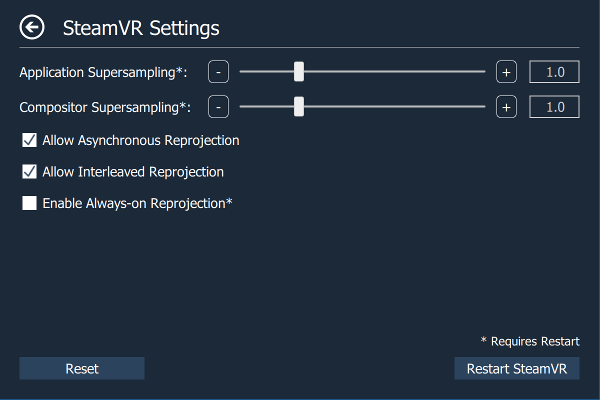Uncheck the Allow Asynchronous Reprojection checkbox
The width and height of the screenshot is (600, 400).
29,141
